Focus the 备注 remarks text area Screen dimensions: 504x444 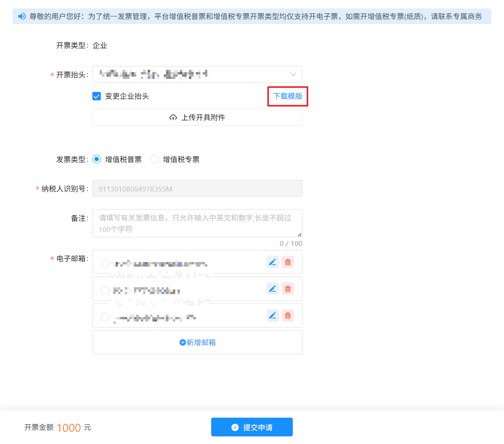click(x=197, y=223)
